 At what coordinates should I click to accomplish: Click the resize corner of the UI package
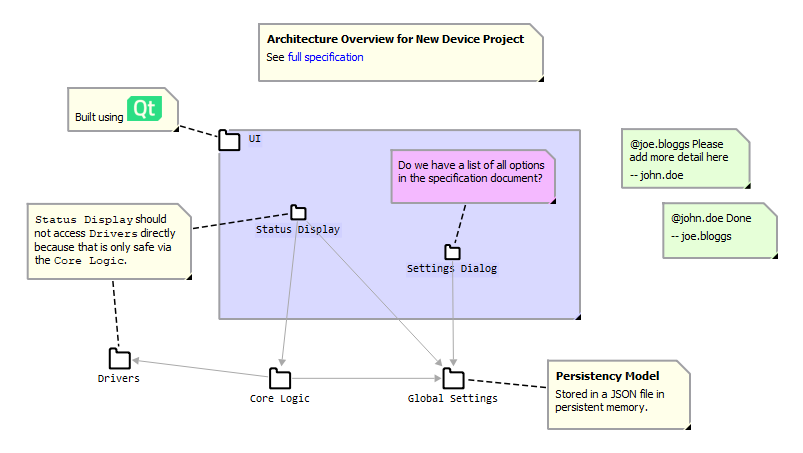click(x=578, y=317)
